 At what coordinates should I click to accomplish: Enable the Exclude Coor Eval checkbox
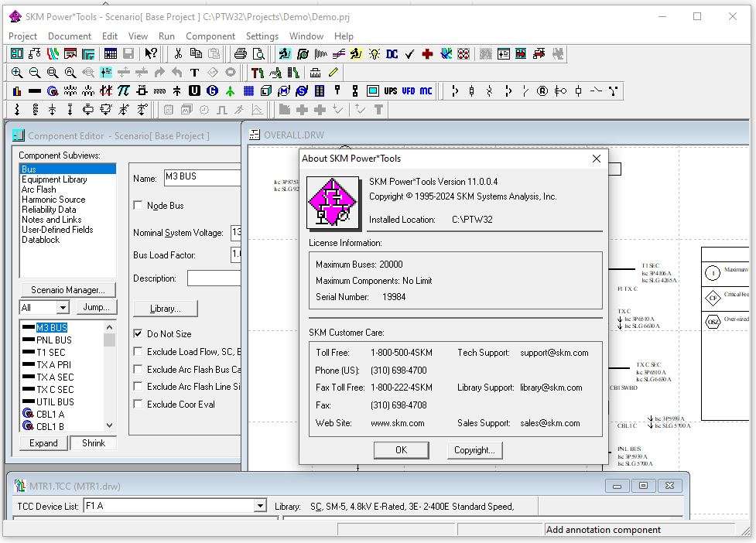[x=138, y=405]
